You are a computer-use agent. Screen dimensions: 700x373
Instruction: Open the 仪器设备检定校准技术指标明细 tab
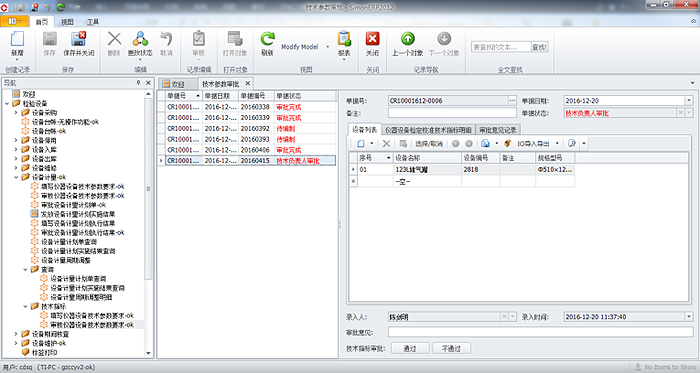(x=429, y=130)
